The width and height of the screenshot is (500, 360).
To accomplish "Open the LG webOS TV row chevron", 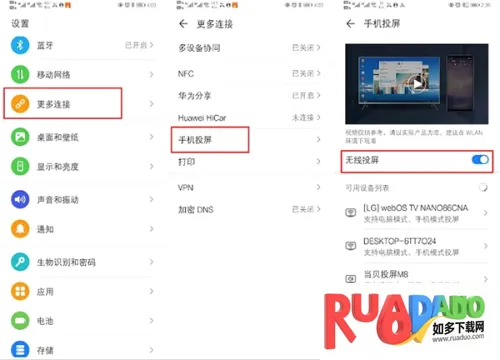I will point(485,213).
